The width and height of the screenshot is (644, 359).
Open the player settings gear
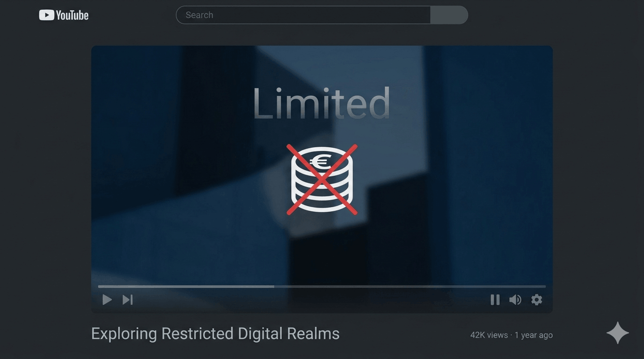coord(537,300)
